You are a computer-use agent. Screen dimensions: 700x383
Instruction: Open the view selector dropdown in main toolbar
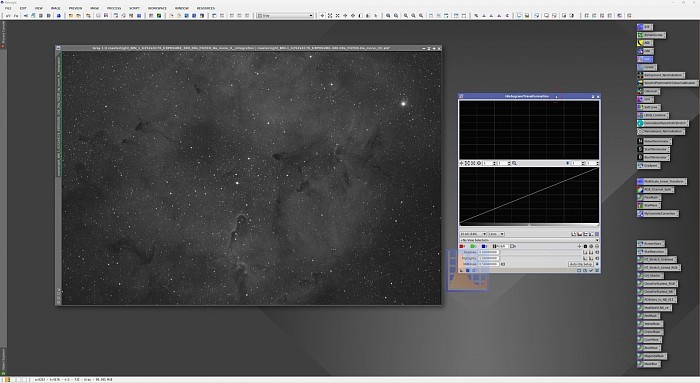coord(285,15)
